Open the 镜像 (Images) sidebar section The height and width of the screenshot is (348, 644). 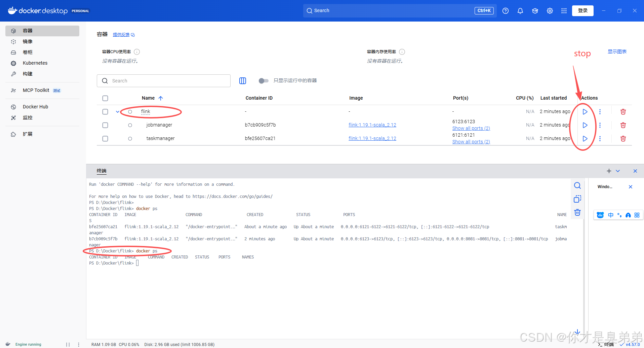click(42, 41)
